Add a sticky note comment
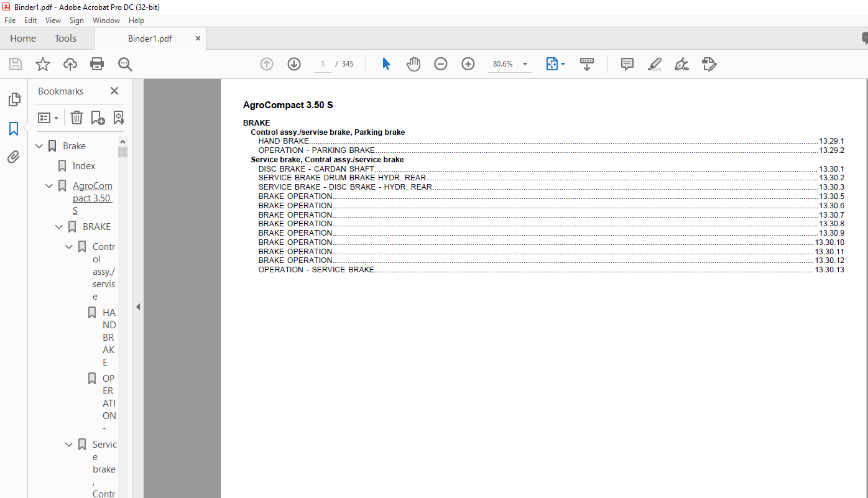The image size is (868, 498). click(627, 64)
